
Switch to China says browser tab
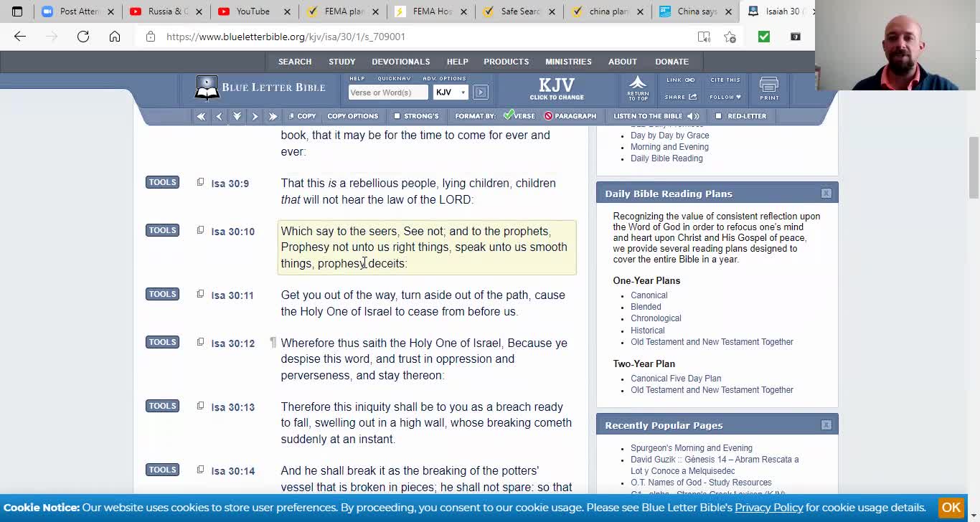coord(694,11)
